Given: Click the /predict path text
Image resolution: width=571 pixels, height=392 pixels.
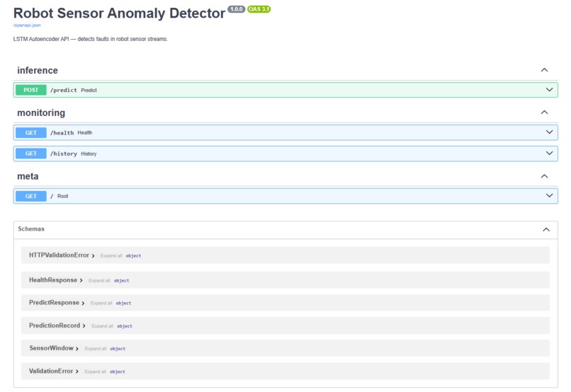Looking at the screenshot, I should pos(63,90).
